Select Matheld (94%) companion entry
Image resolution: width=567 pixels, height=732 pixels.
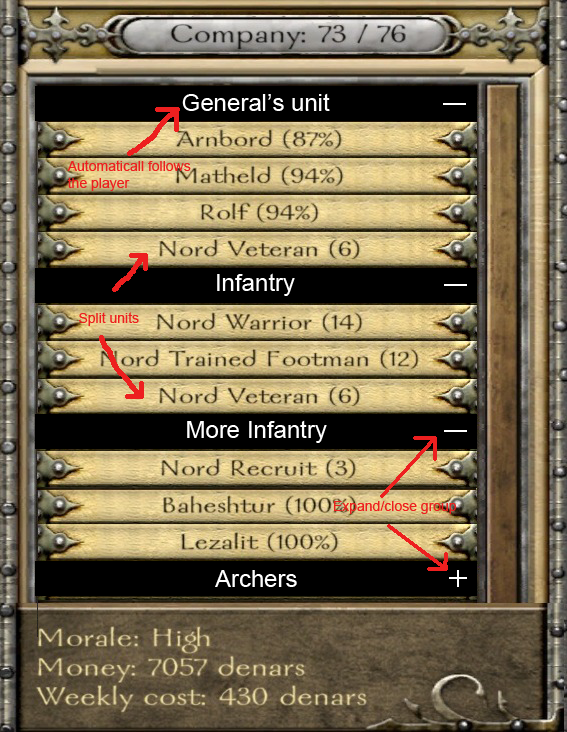pyautogui.click(x=257, y=176)
